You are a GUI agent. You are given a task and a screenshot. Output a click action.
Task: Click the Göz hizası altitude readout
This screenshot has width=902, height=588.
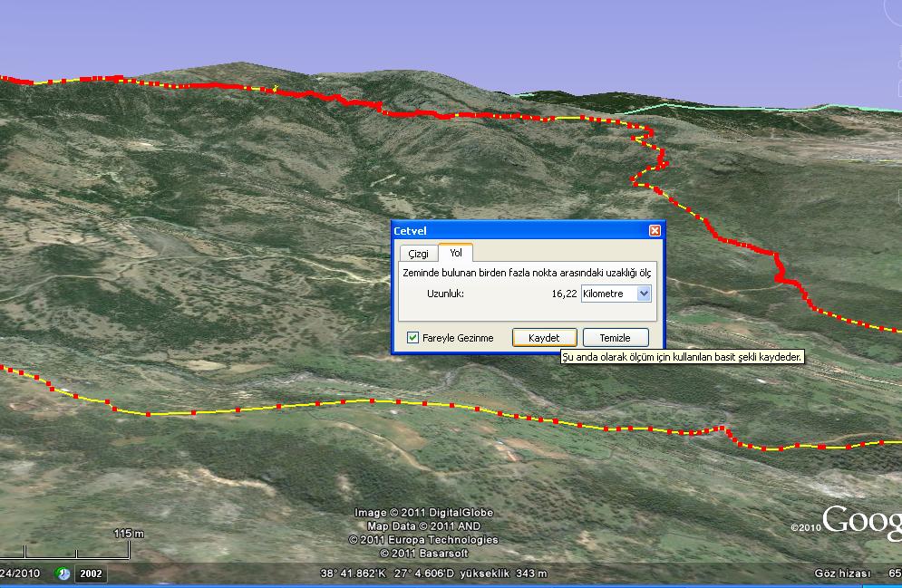(x=842, y=574)
